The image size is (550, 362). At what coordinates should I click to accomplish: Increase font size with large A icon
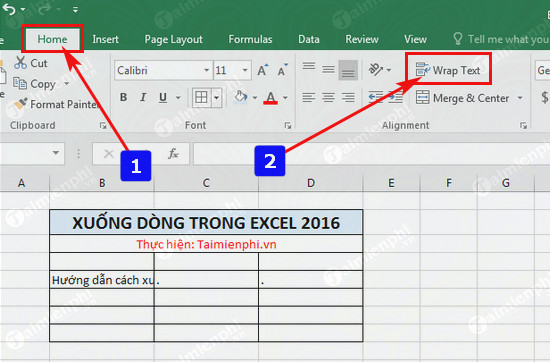click(x=263, y=70)
